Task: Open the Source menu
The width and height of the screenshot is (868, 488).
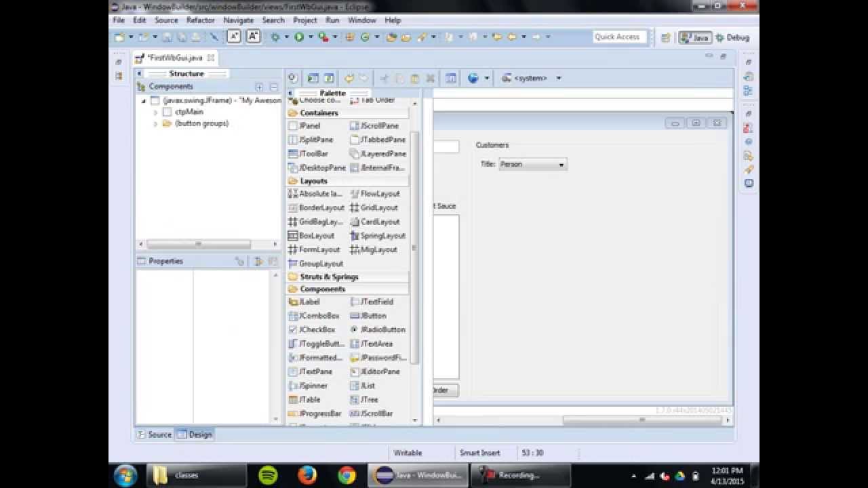Action: coord(166,20)
